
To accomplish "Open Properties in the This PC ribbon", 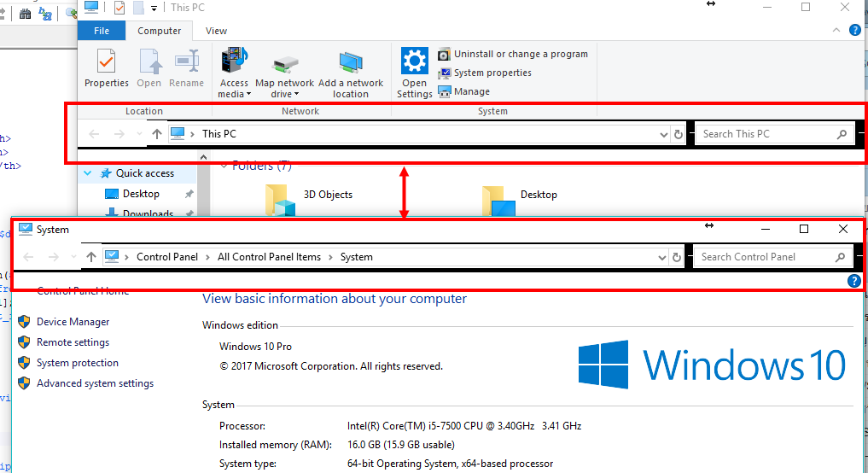I will [107, 68].
